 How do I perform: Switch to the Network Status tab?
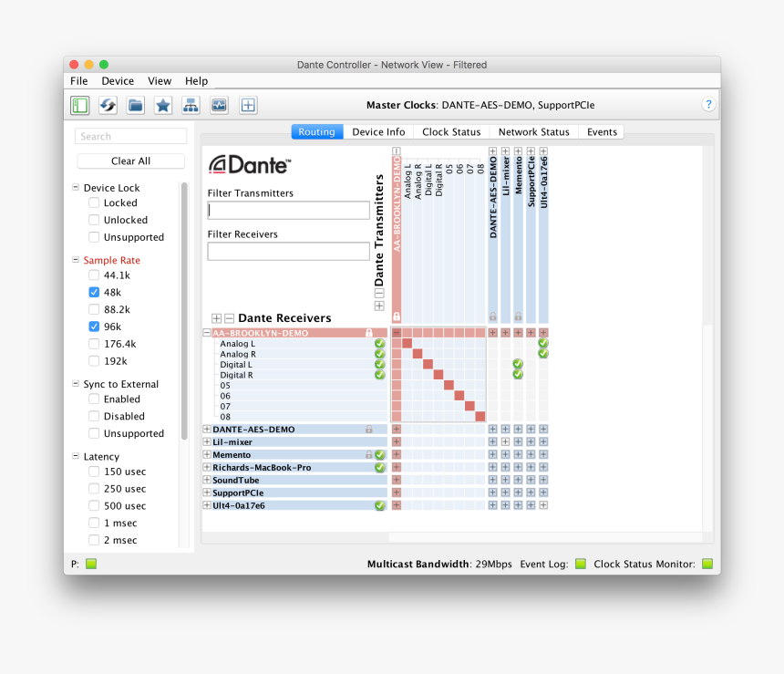(x=533, y=132)
